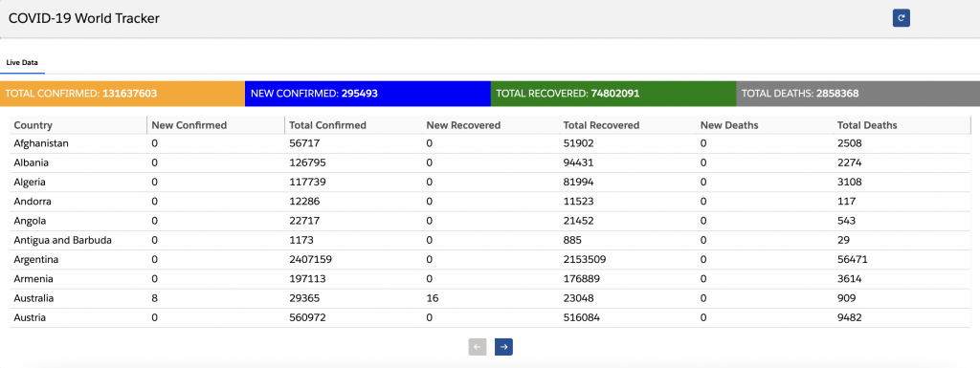Click Algeria total deaths value 3108

click(850, 183)
